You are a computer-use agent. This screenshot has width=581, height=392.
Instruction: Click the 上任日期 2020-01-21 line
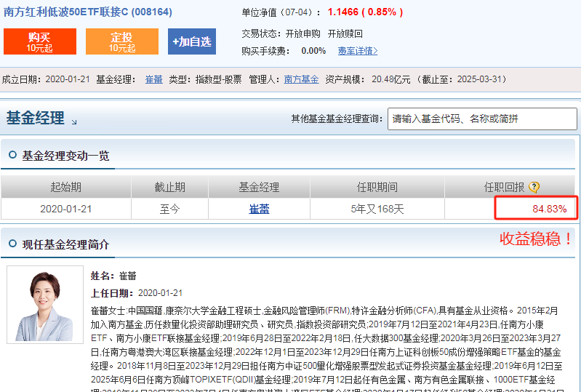[x=137, y=293]
